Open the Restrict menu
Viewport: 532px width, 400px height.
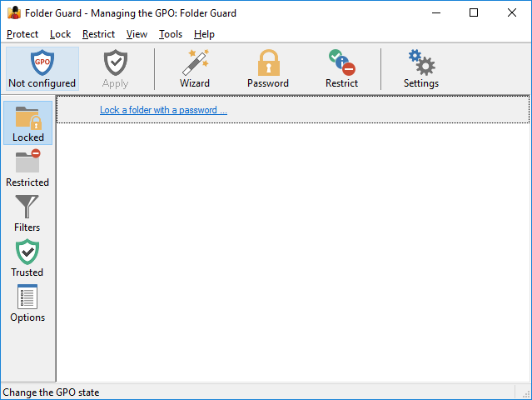coord(99,34)
